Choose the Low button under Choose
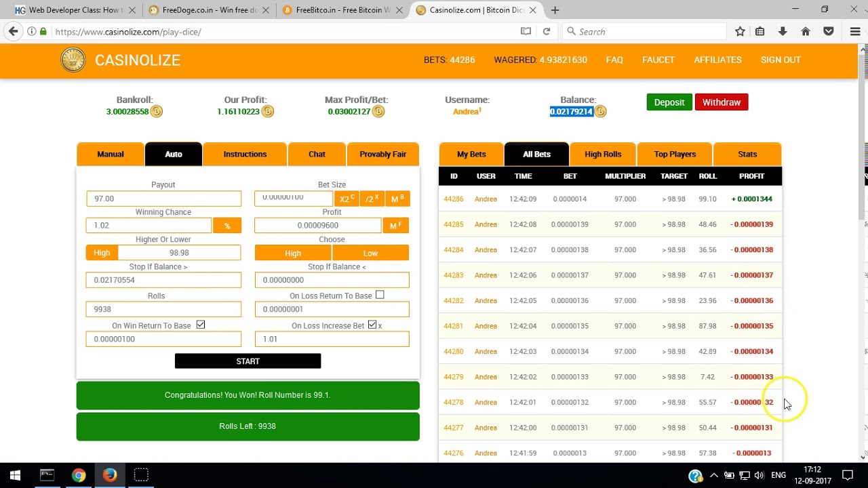 (370, 253)
